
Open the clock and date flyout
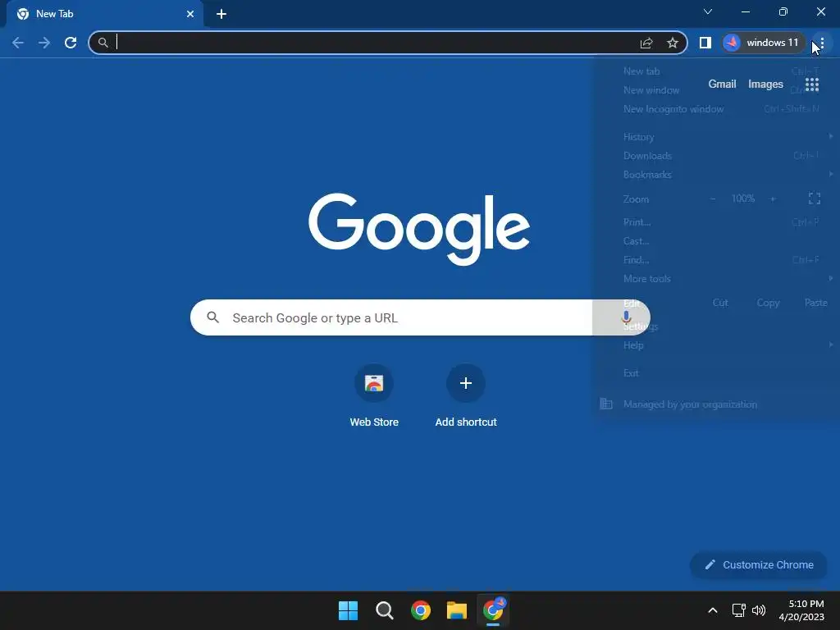coord(801,610)
